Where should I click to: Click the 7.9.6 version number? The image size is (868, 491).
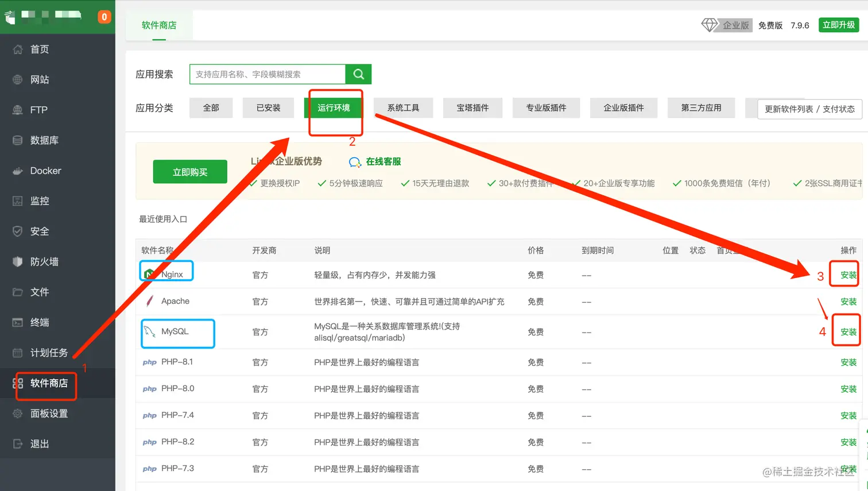[x=800, y=25]
